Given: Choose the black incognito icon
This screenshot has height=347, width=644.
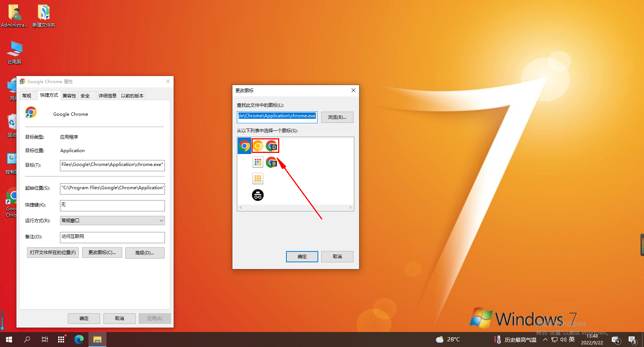Looking at the screenshot, I should click(258, 195).
